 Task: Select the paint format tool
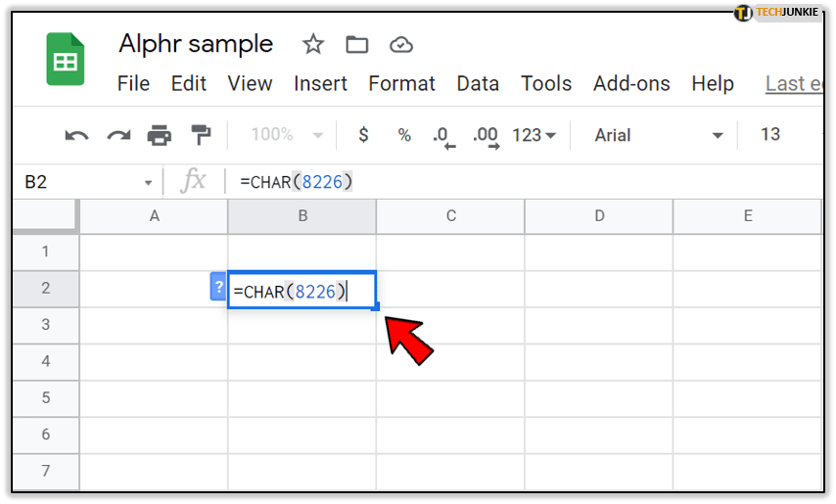tap(201, 135)
